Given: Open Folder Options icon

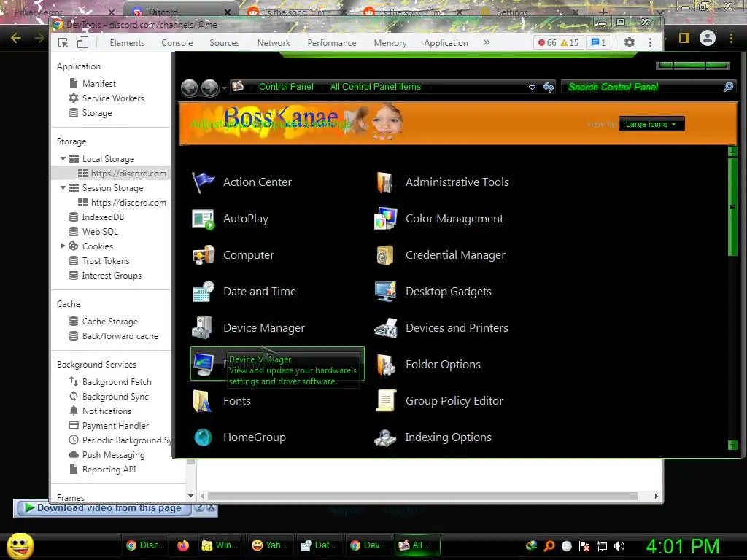Looking at the screenshot, I should point(385,365).
